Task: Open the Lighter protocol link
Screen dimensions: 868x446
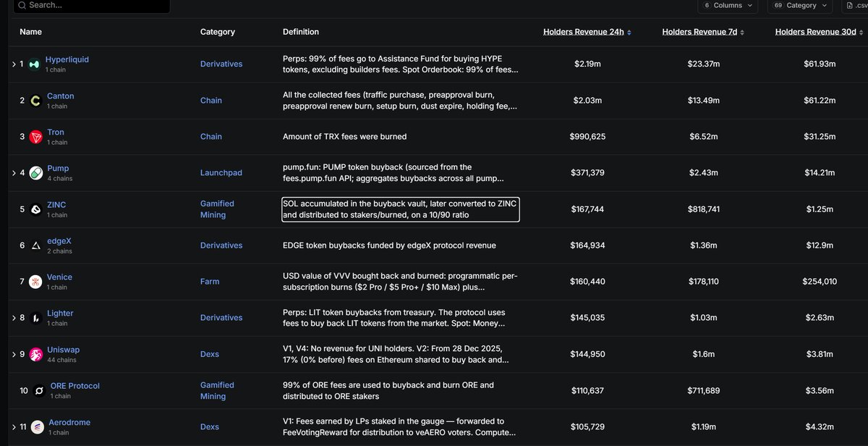Action: (59, 313)
